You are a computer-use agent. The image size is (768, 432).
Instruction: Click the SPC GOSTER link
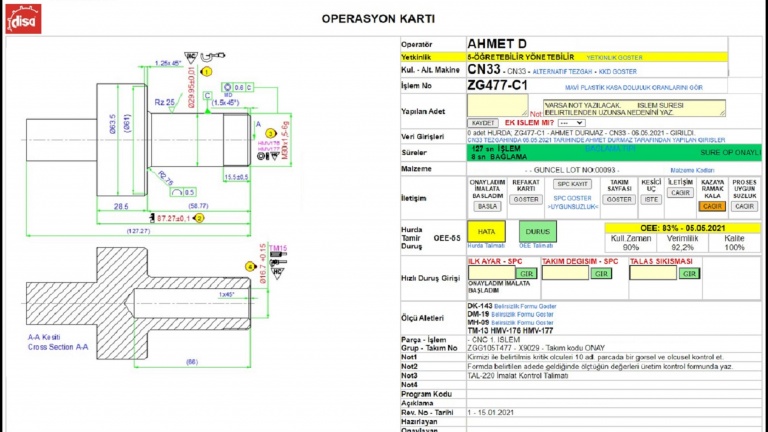point(572,198)
